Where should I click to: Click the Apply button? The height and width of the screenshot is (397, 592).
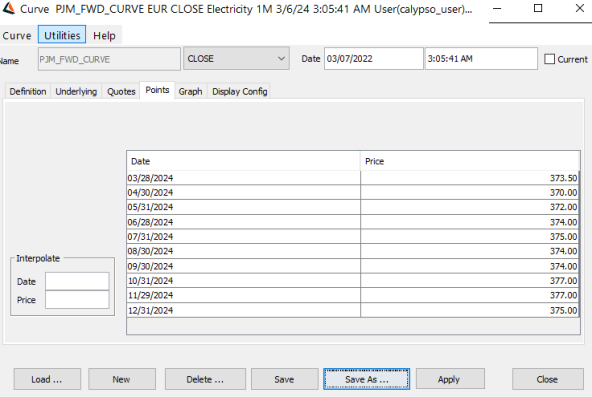pos(450,379)
